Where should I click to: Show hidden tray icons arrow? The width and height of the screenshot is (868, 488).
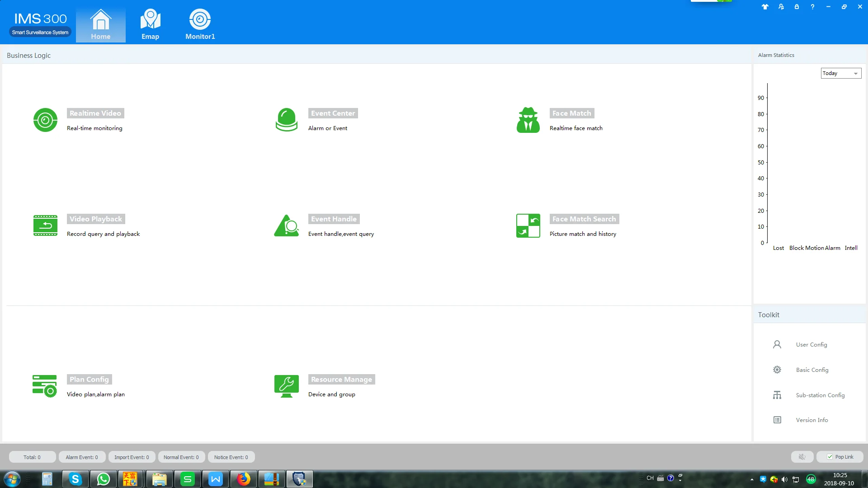(752, 479)
